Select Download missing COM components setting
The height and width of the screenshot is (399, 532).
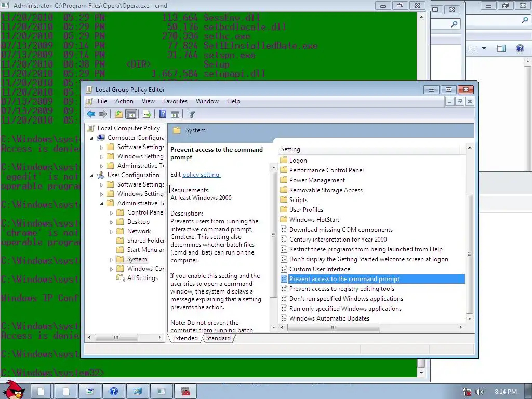point(341,229)
